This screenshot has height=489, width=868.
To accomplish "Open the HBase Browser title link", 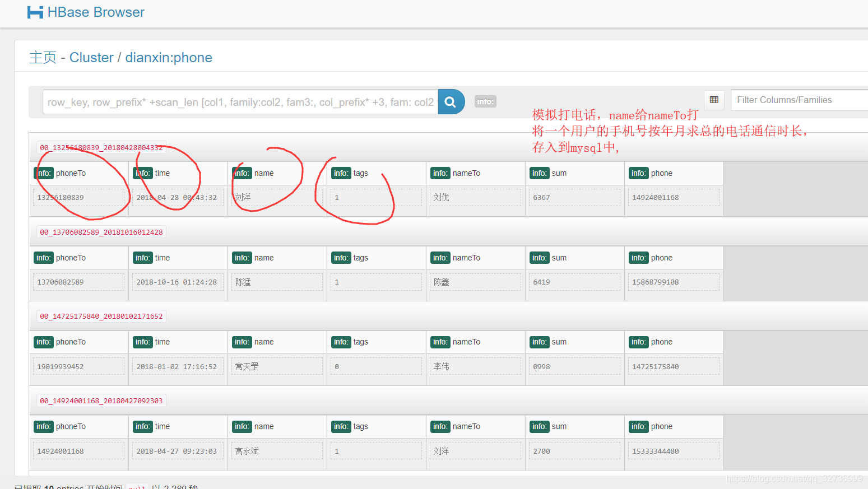I will click(x=96, y=12).
